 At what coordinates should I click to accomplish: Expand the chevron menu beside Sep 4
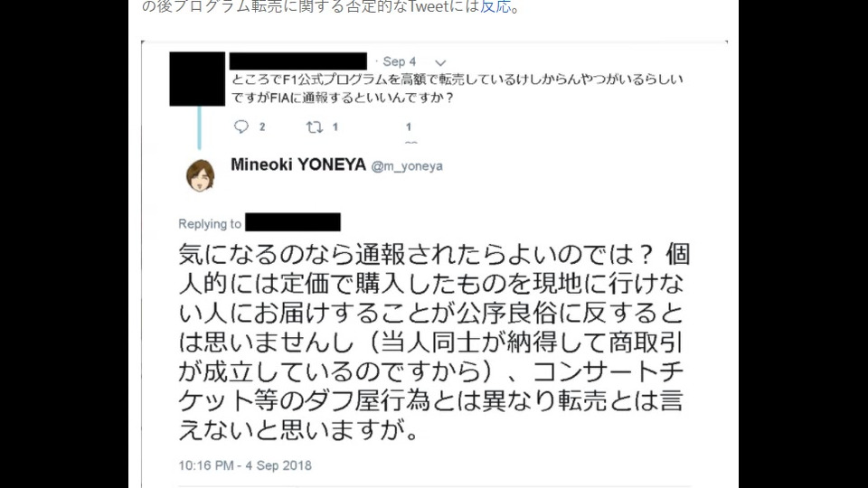pos(440,62)
